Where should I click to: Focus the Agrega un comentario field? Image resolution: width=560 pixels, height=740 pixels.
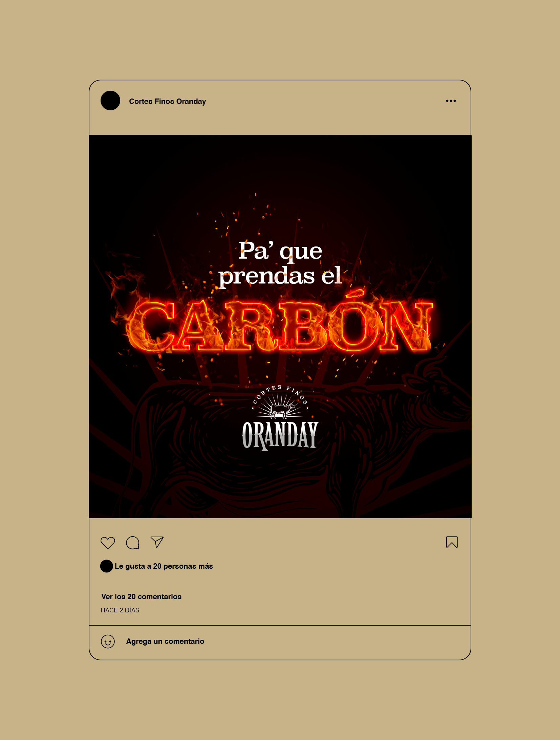click(280, 642)
